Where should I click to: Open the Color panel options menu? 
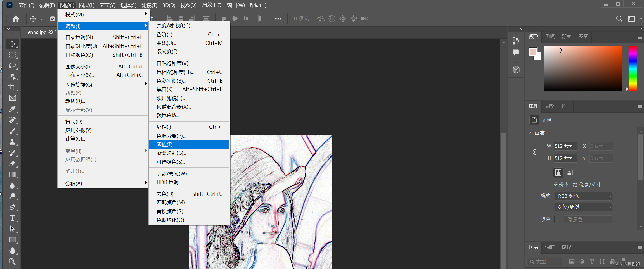pyautogui.click(x=640, y=37)
